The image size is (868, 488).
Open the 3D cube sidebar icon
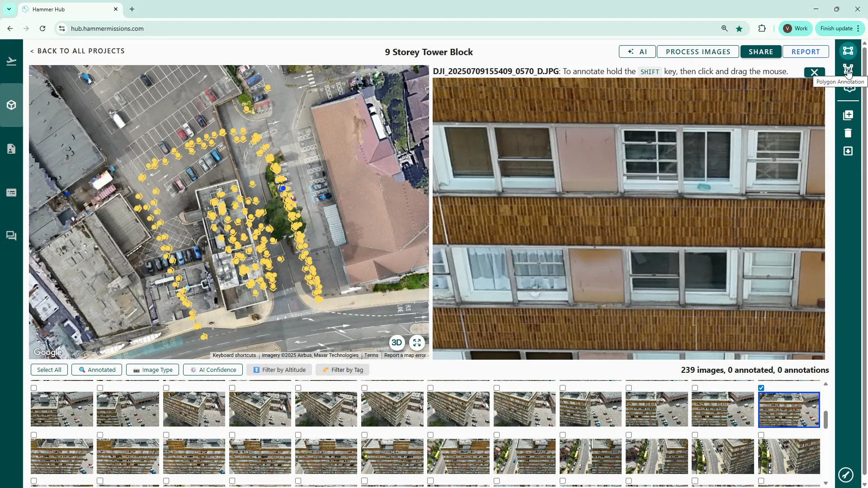[11, 105]
